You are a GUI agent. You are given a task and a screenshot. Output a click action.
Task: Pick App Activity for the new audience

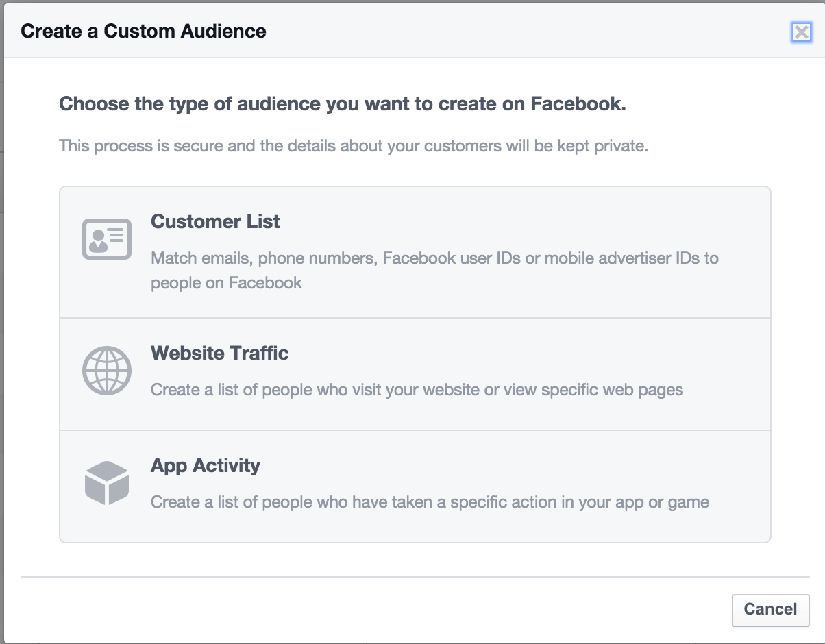click(x=414, y=484)
